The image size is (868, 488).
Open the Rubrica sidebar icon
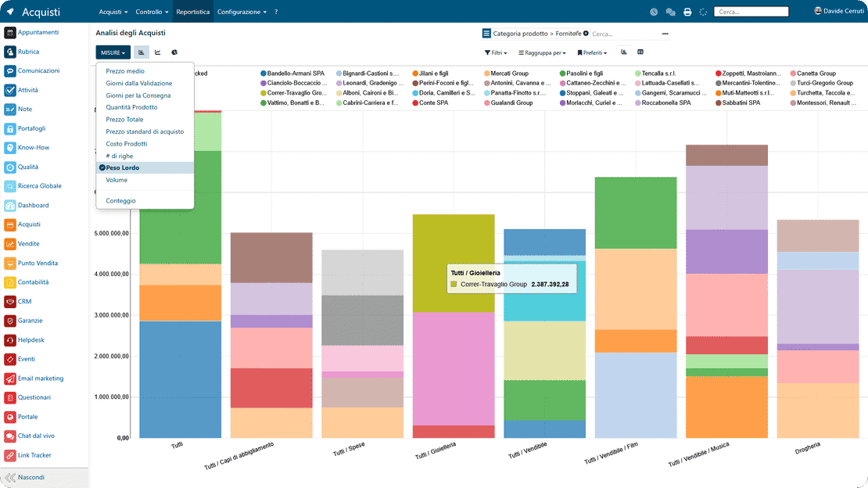pyautogui.click(x=10, y=52)
